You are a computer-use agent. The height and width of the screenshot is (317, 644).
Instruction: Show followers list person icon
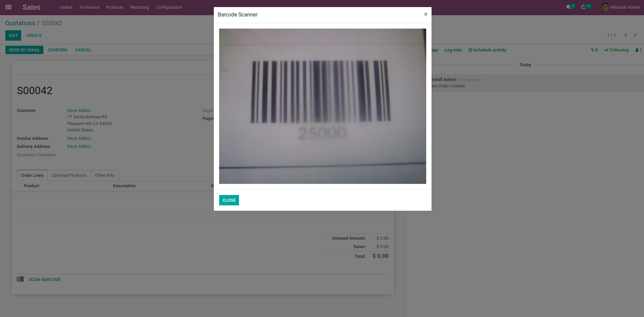638,50
